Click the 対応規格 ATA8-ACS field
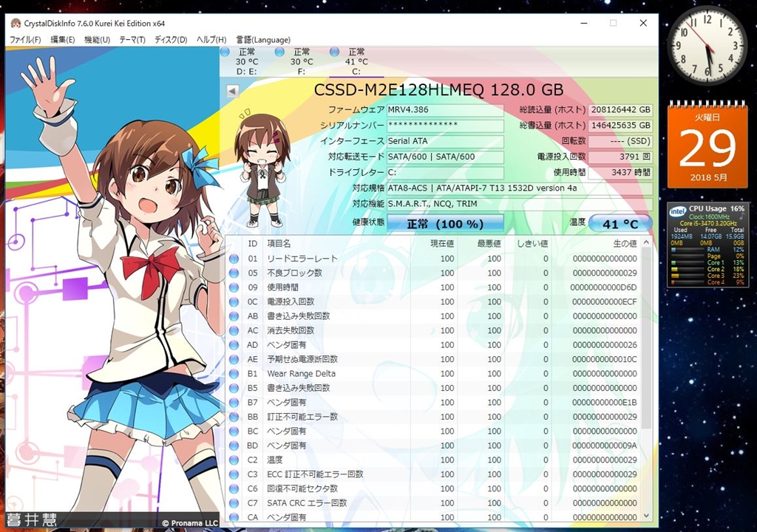This screenshot has width=757, height=532. pyautogui.click(x=520, y=188)
